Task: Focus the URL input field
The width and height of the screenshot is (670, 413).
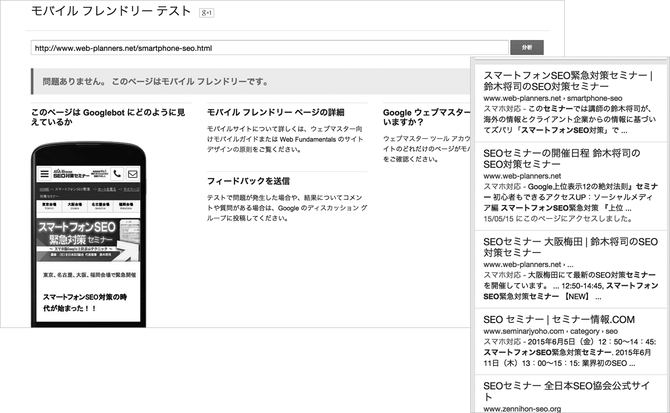Action: click(268, 47)
